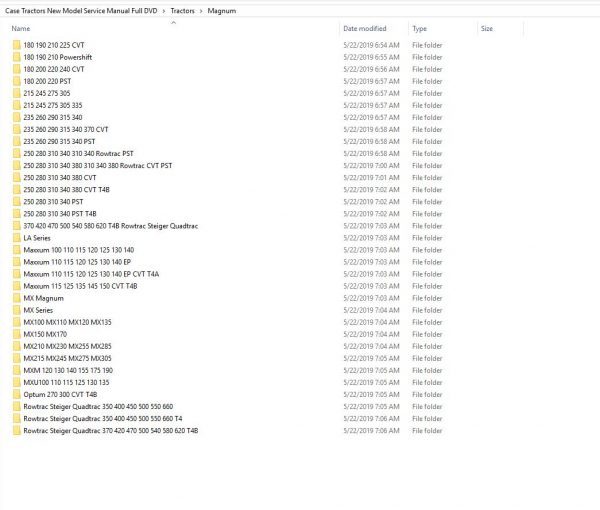Image resolution: width=600 pixels, height=510 pixels.
Task: Click folder icon beside 250 280 310 340 PST
Action: pyautogui.click(x=16, y=202)
